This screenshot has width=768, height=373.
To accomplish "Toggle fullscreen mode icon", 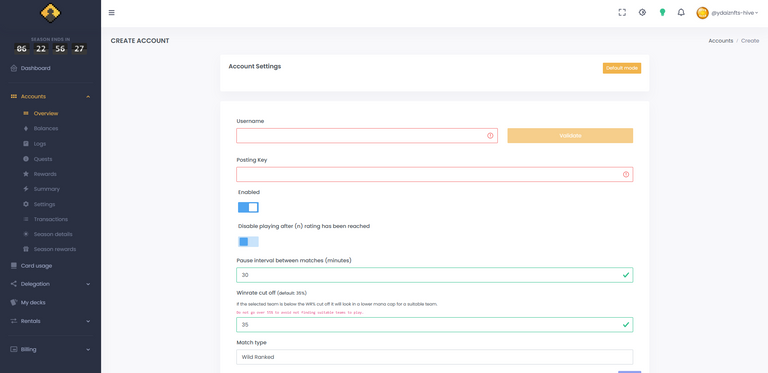I will pos(622,13).
